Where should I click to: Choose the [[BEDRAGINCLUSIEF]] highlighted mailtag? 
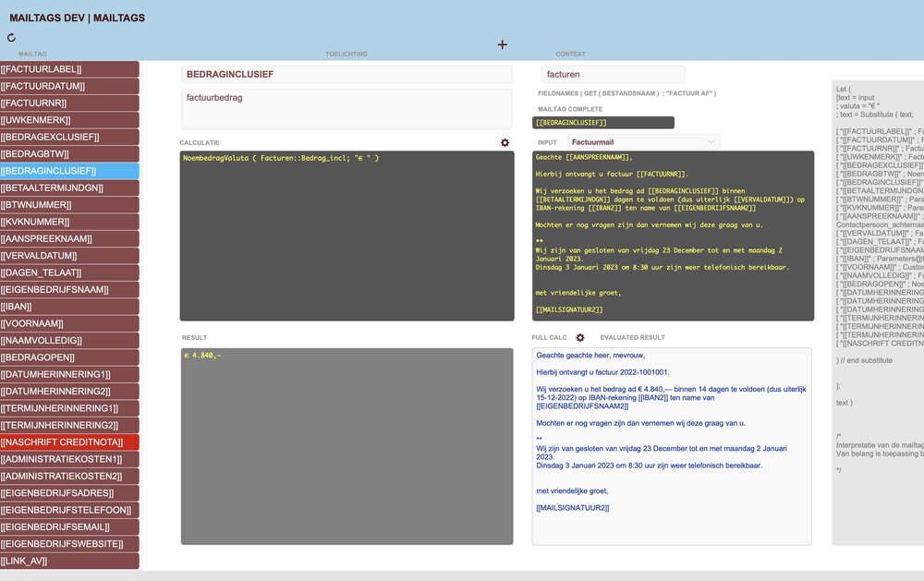pyautogui.click(x=69, y=171)
